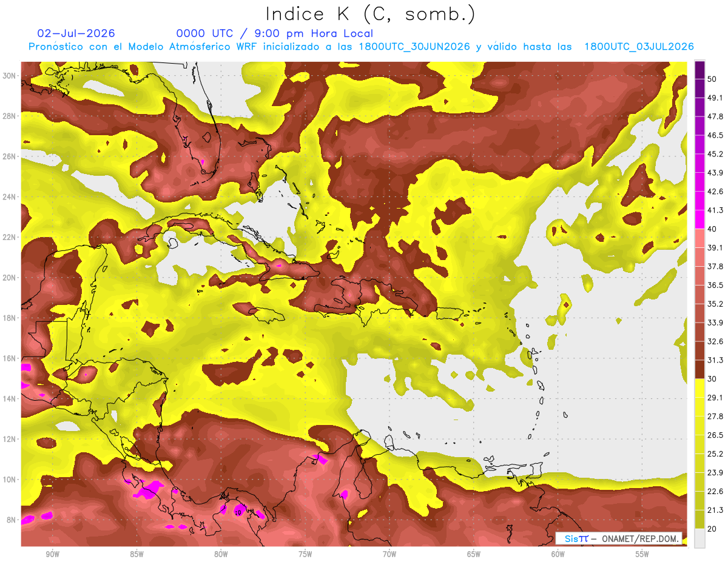Click the '36.5' colorbar label
The height and width of the screenshot is (562, 728).
715,285
